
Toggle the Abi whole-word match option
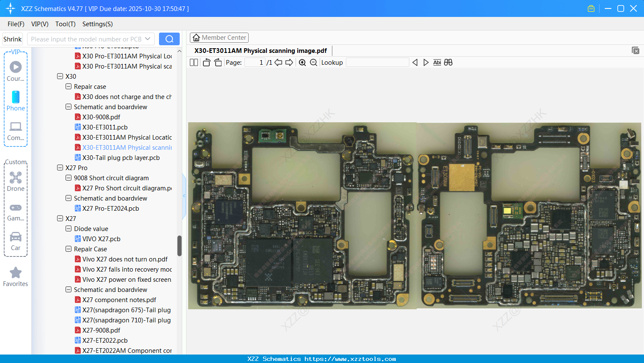pyautogui.click(x=437, y=63)
